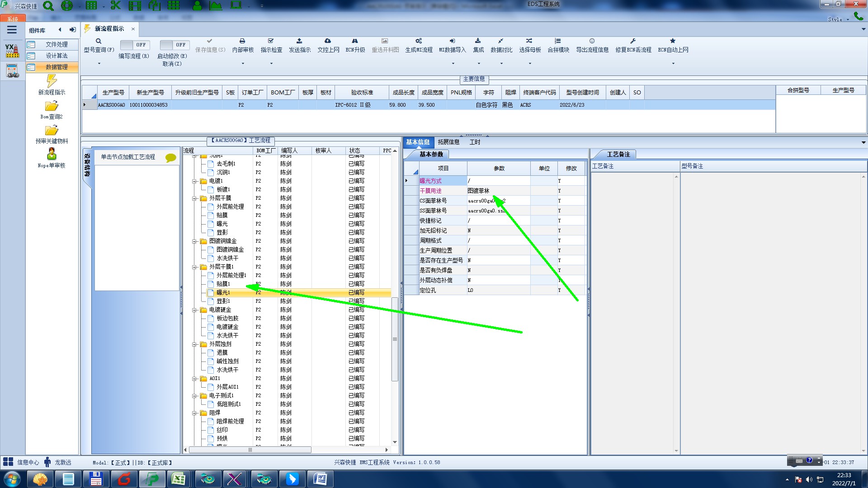The width and height of the screenshot is (868, 488).
Task: Click MI数据导入 import icon
Action: click(x=452, y=41)
